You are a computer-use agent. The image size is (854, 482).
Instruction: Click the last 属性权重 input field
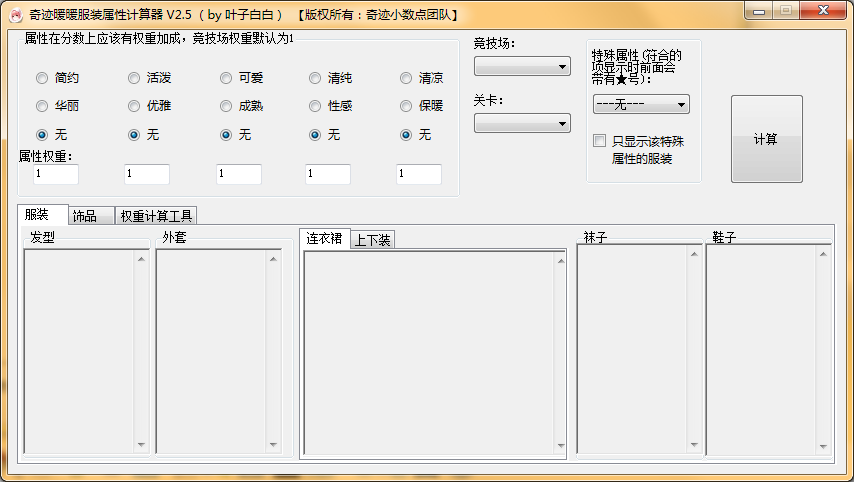418,174
